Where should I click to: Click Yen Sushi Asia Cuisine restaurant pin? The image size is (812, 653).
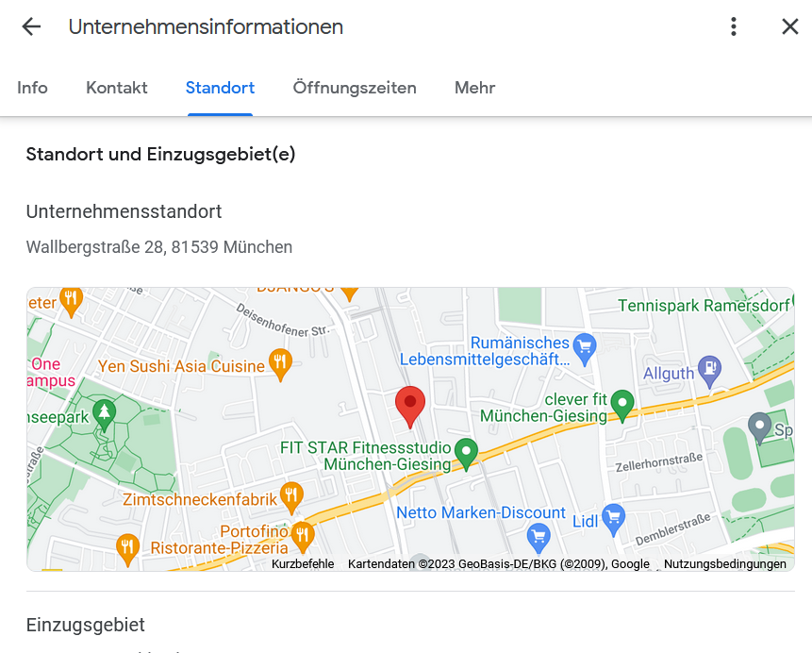pyautogui.click(x=280, y=363)
